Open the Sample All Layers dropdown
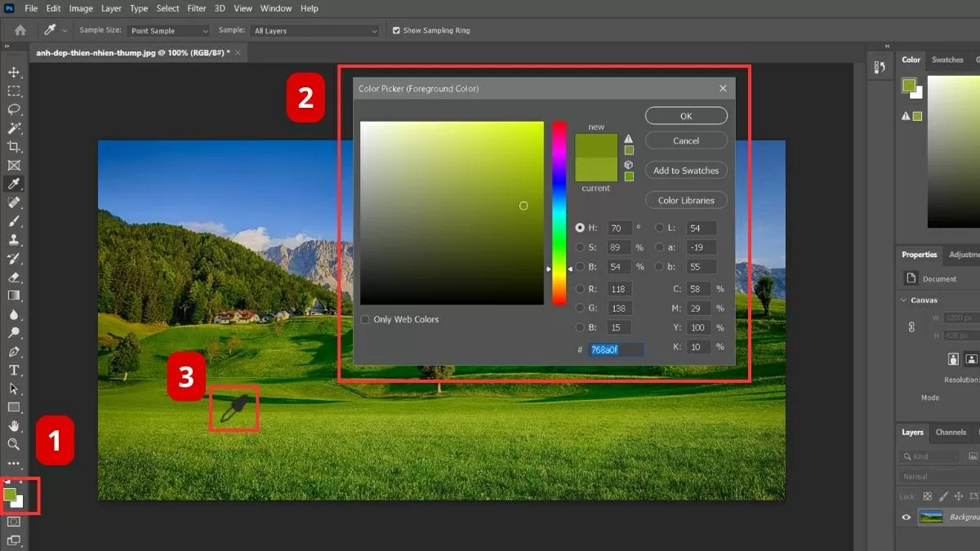The height and width of the screenshot is (551, 980). (x=315, y=31)
